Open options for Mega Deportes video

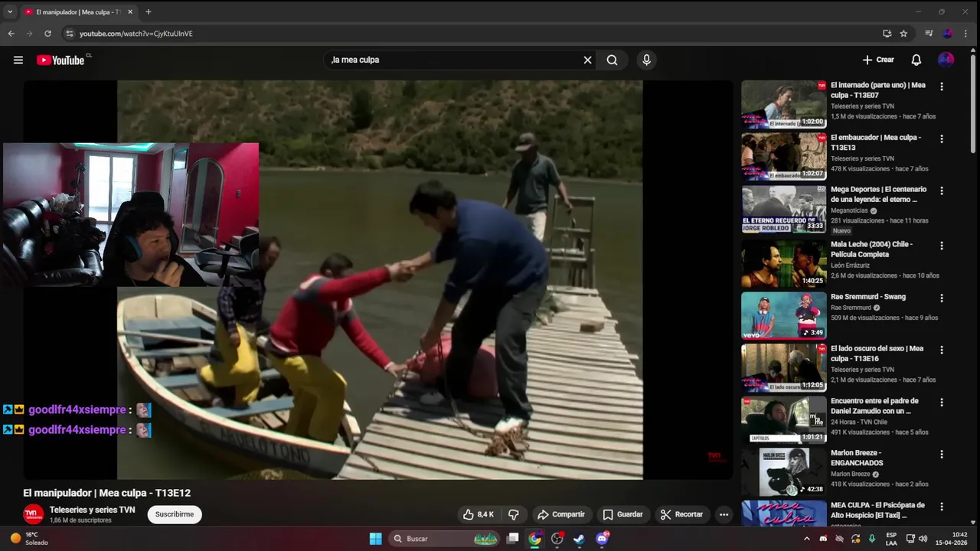tap(942, 191)
